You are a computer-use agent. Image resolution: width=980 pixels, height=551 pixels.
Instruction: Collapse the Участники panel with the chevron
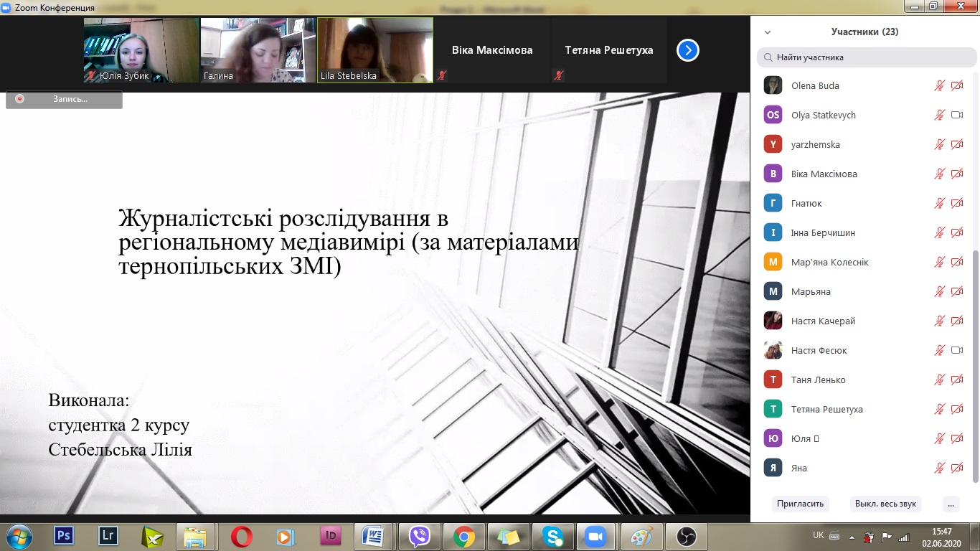click(x=768, y=32)
